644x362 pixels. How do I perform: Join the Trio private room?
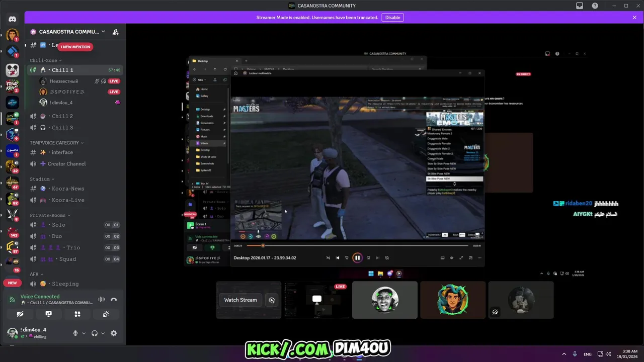point(75,247)
